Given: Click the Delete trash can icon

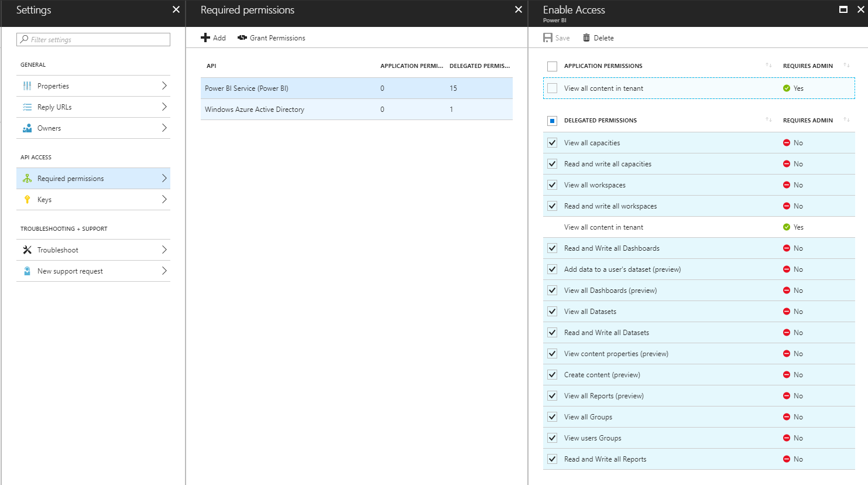Looking at the screenshot, I should (x=586, y=38).
